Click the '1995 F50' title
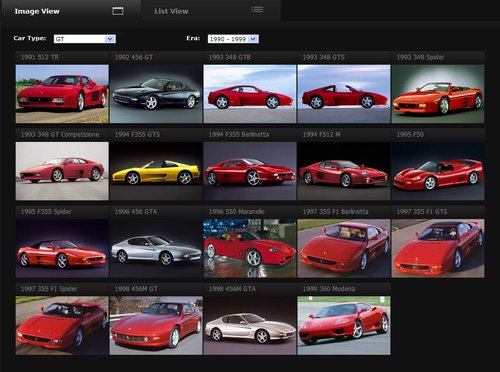500x372 pixels. (410, 134)
